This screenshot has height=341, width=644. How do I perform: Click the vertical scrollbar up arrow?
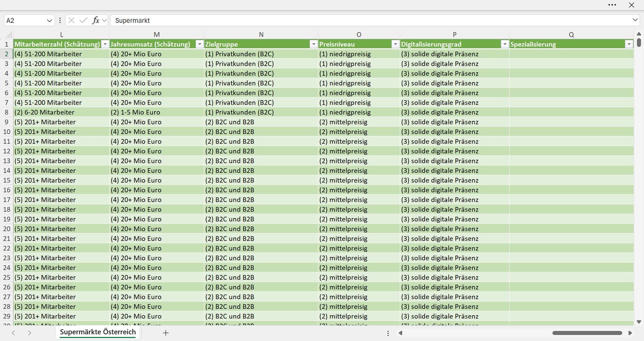pyautogui.click(x=639, y=34)
